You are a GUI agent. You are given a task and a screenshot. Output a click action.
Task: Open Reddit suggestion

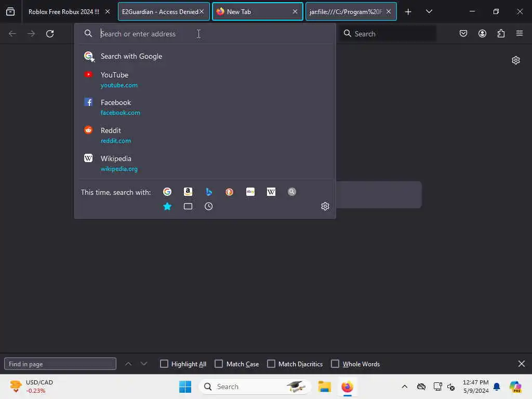pos(205,135)
